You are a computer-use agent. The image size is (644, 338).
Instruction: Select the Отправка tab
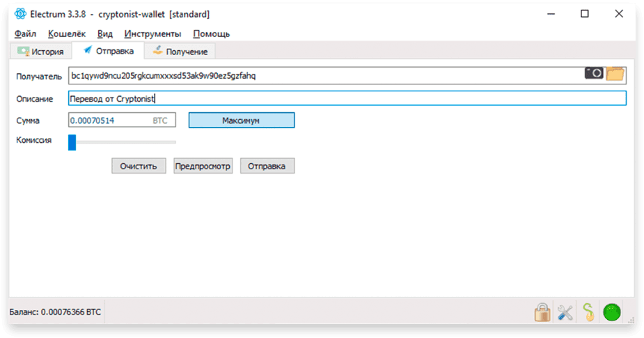pos(109,51)
